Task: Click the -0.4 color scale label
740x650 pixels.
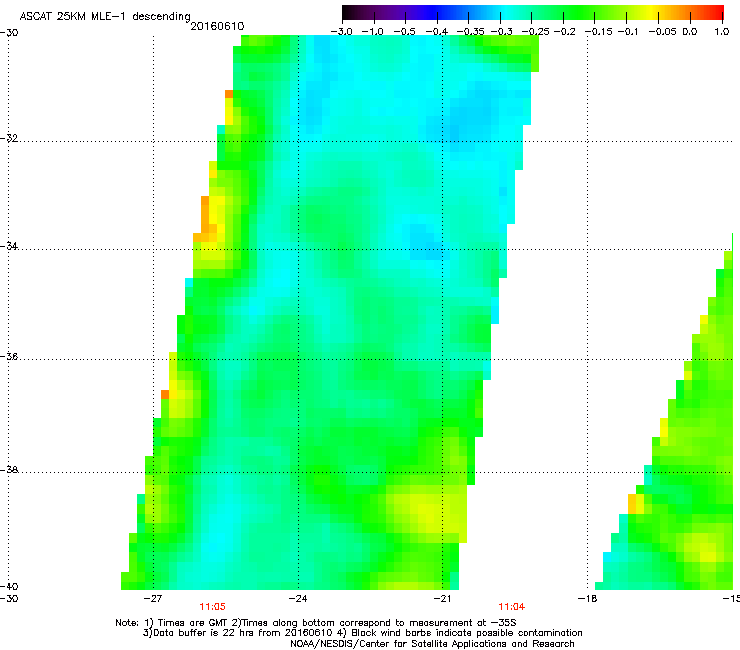Action: (437, 32)
